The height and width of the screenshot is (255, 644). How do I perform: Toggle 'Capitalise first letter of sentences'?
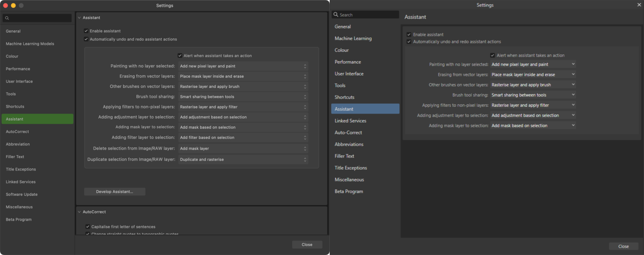pos(88,226)
